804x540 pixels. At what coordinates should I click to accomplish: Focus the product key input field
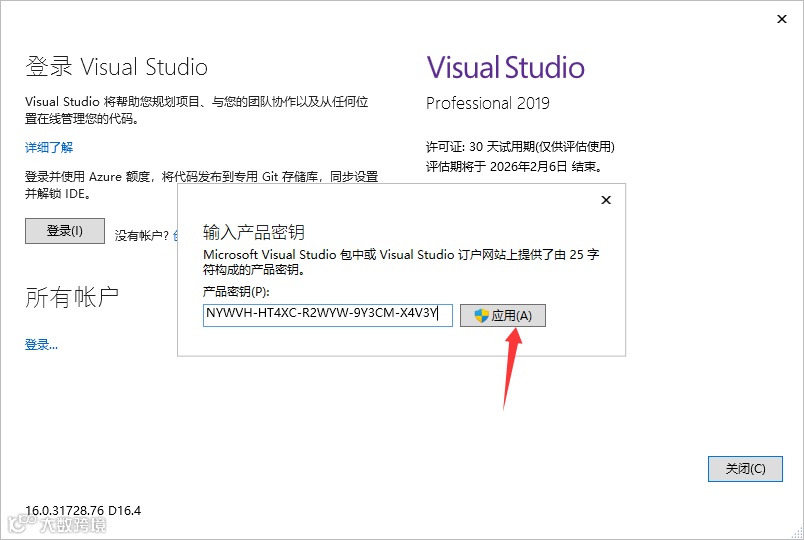point(328,315)
